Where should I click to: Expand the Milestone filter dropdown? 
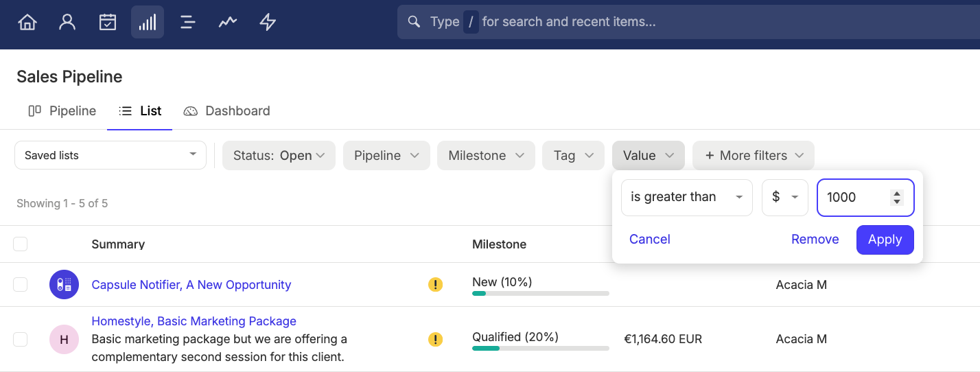[x=486, y=156]
